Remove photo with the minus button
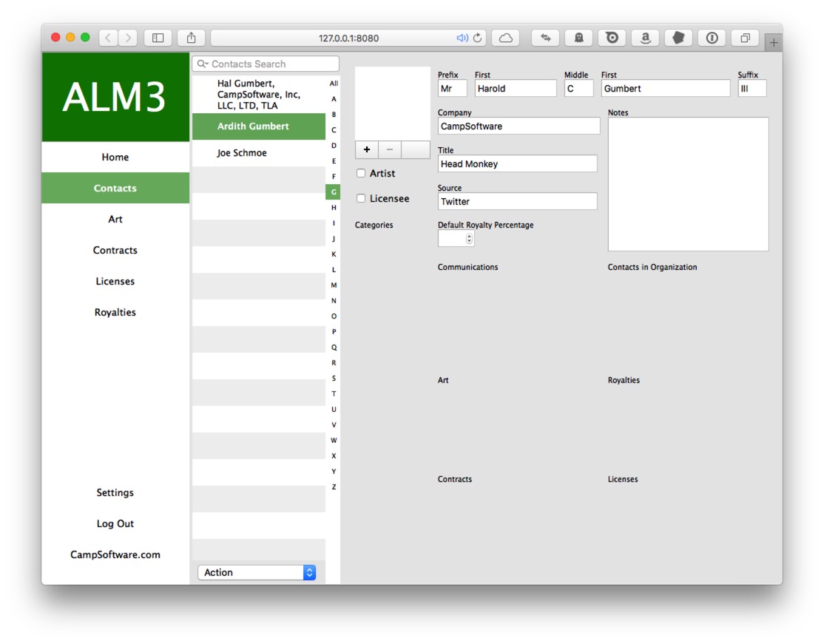Viewport: 824px width, 644px height. click(389, 149)
